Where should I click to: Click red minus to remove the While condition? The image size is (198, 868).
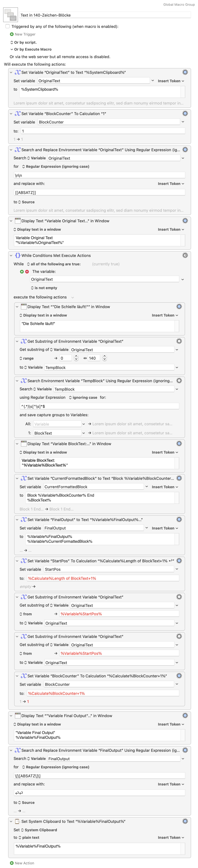pos(27,272)
